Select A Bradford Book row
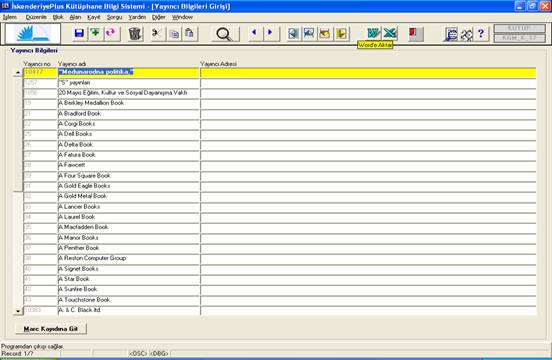Image resolution: width=552 pixels, height=360 pixels. pyautogui.click(x=128, y=114)
